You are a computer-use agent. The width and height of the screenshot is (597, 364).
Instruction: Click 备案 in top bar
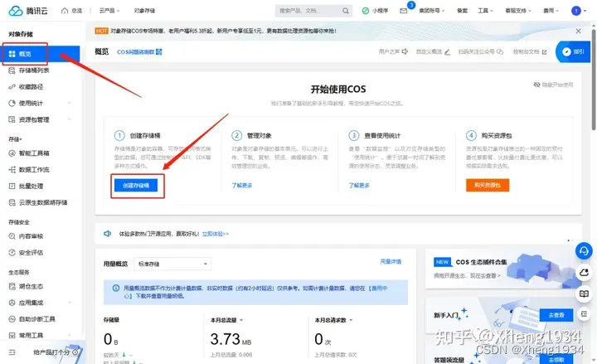pyautogui.click(x=462, y=11)
